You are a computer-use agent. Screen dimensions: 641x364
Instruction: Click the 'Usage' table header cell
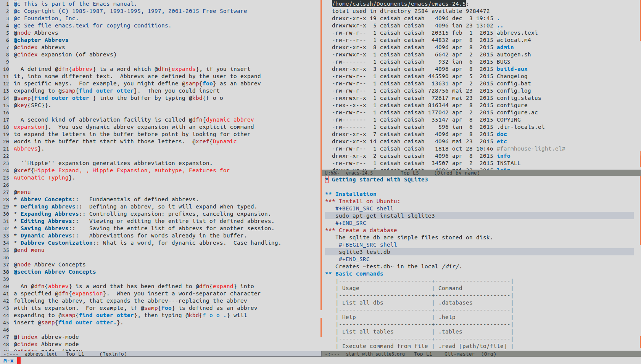(x=351, y=288)
